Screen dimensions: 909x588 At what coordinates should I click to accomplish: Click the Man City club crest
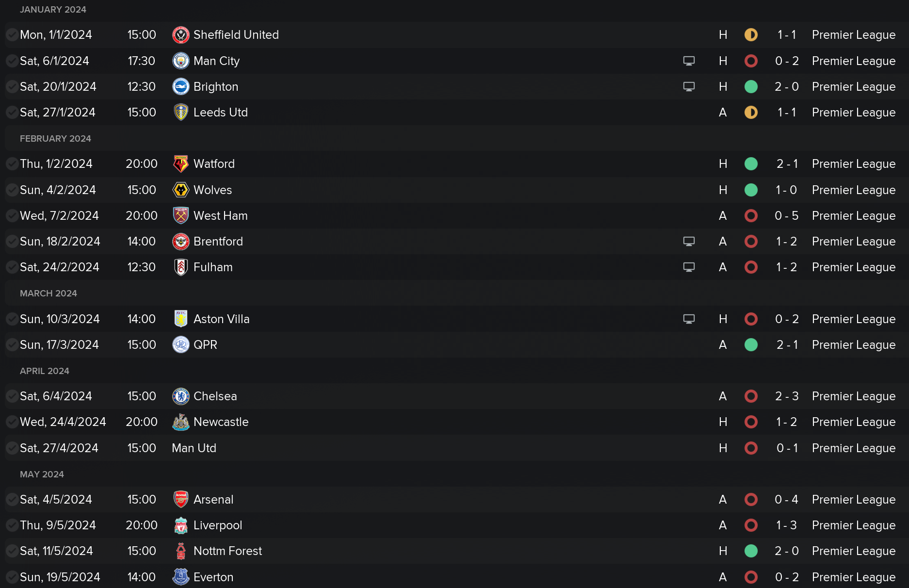(x=181, y=61)
